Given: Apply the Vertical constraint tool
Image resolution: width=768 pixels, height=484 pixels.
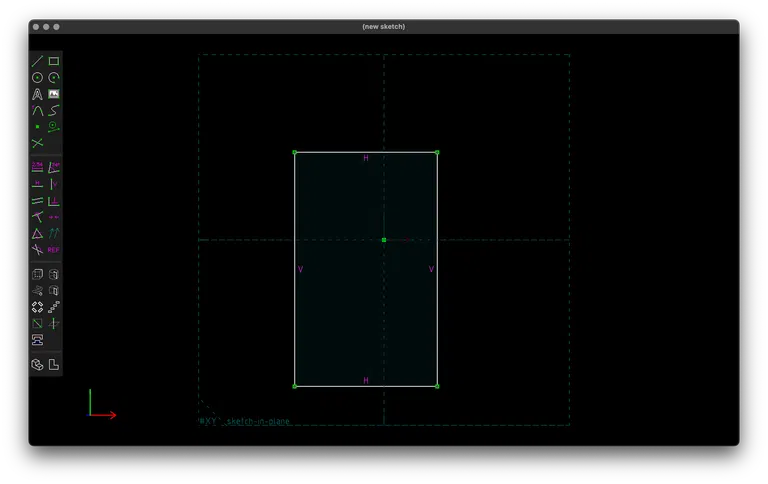Looking at the screenshot, I should (x=54, y=184).
